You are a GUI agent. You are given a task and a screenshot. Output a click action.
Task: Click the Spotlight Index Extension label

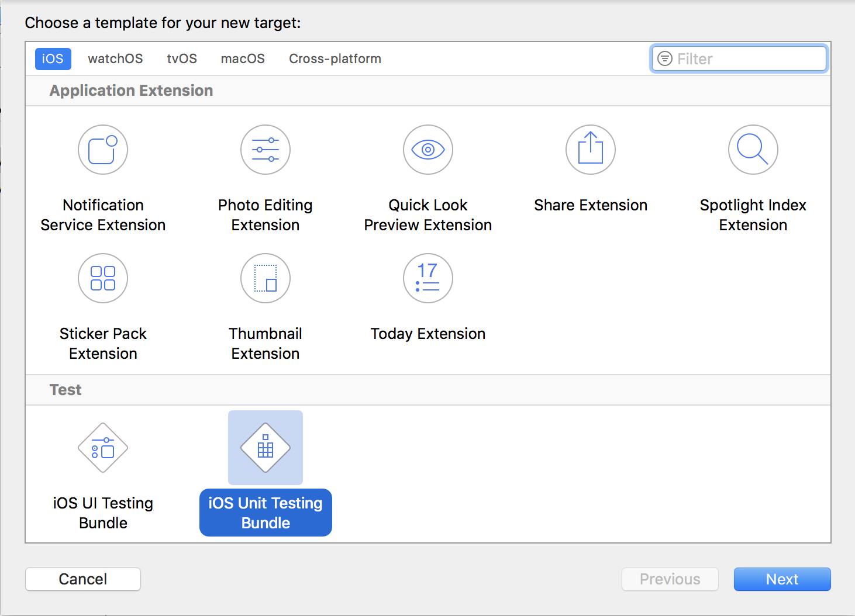(753, 215)
